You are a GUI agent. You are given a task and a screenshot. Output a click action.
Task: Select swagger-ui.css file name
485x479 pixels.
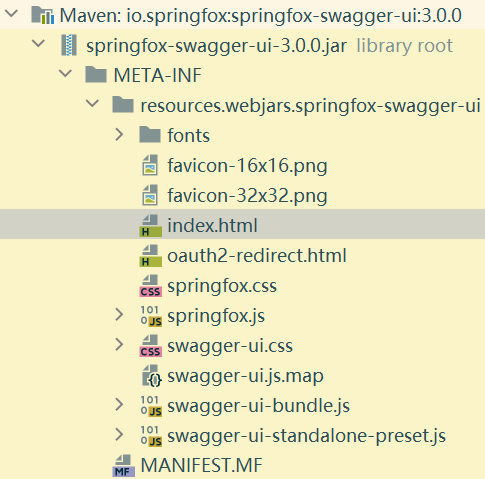[230, 346]
